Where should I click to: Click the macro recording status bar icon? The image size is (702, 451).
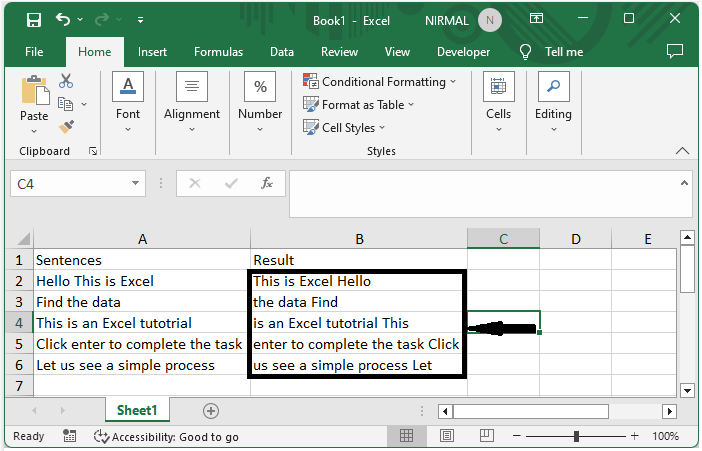click(69, 436)
